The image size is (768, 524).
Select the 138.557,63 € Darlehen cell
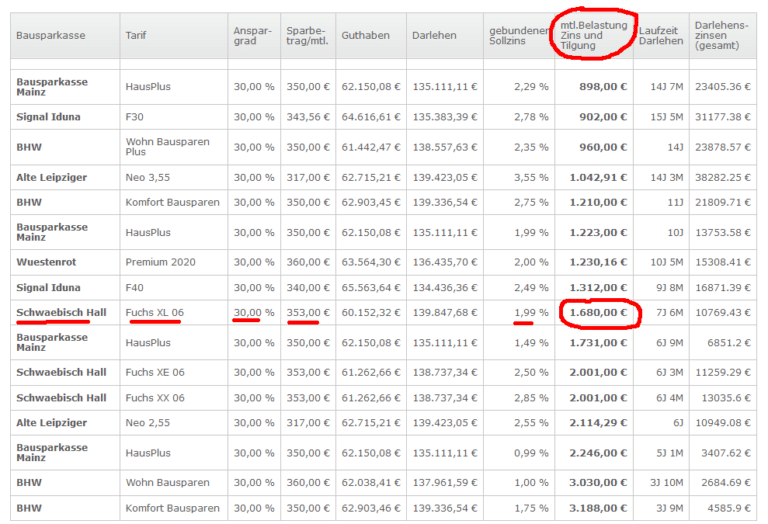point(445,147)
